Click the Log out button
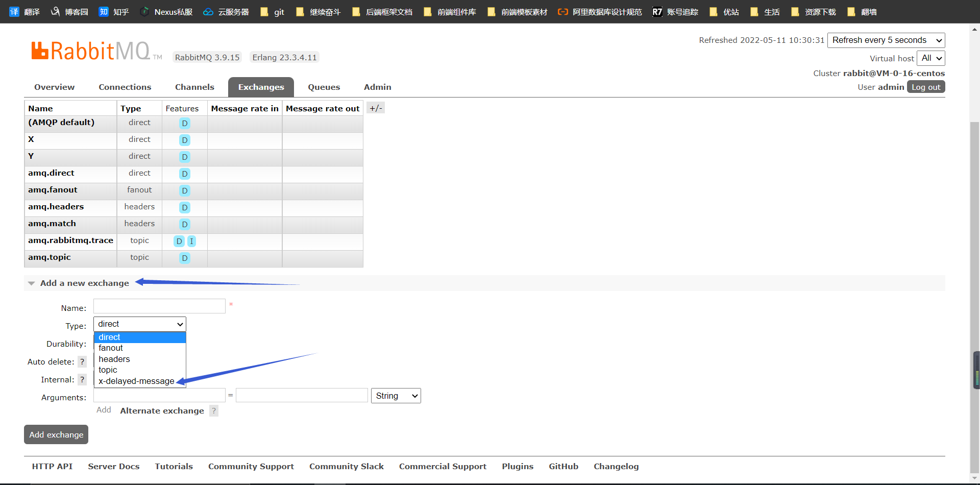This screenshot has height=485, width=980. pyautogui.click(x=926, y=87)
